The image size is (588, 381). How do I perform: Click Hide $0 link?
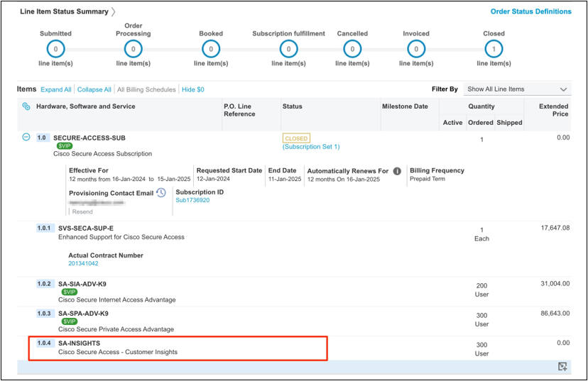[x=192, y=89]
